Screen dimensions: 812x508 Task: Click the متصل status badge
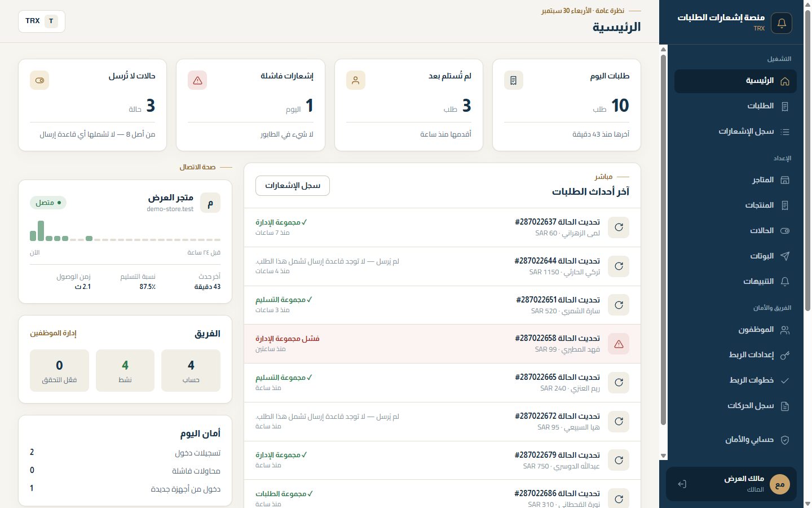click(x=48, y=203)
